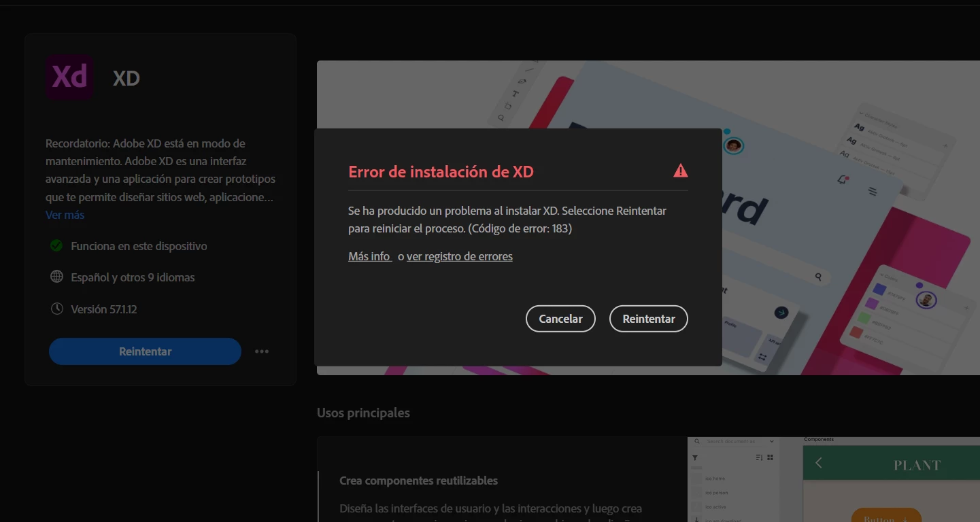Screen dimensions: 980x522
Task: Click the Español y otros 9 idiomas text
Action: (133, 277)
